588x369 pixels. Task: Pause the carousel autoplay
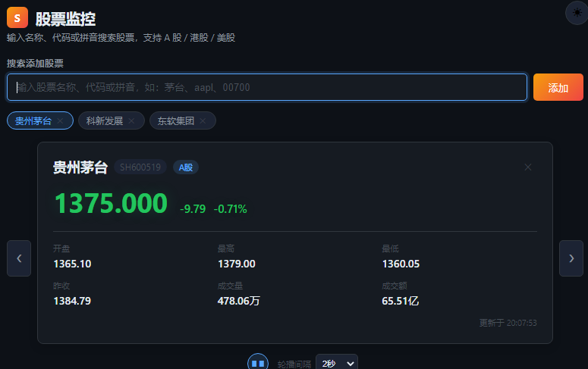pos(258,363)
